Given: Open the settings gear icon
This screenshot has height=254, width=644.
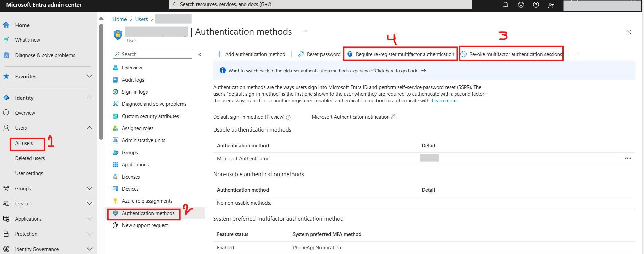Looking at the screenshot, I should point(521,5).
